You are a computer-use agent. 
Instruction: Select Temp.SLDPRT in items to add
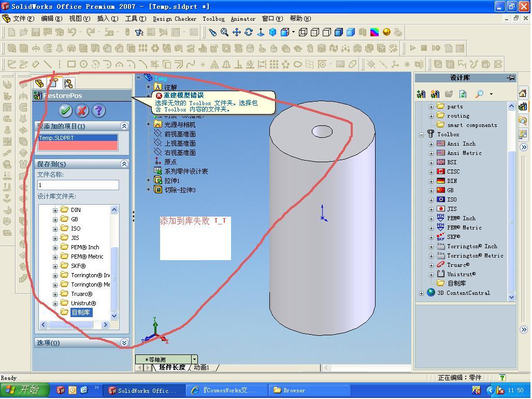tap(78, 138)
